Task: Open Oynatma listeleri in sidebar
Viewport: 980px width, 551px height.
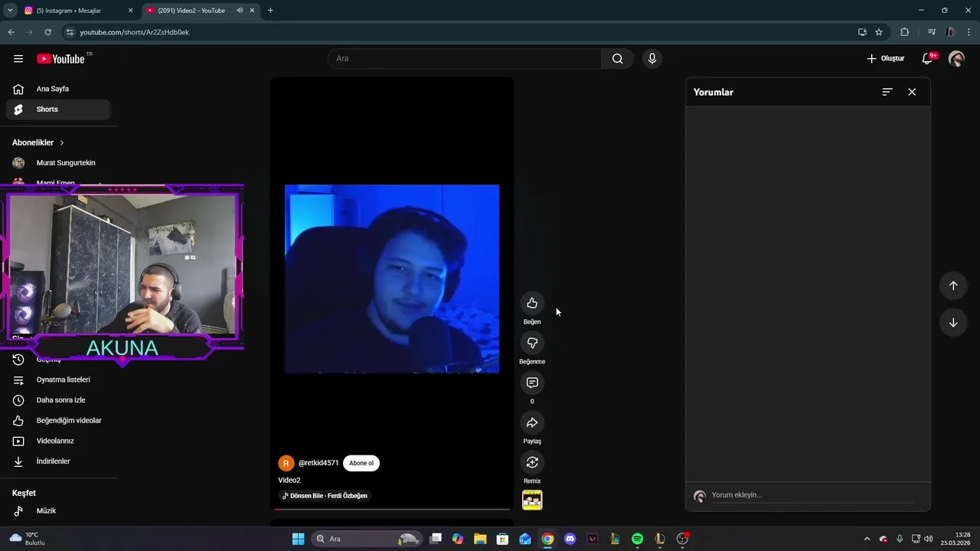Action: [x=58, y=380]
